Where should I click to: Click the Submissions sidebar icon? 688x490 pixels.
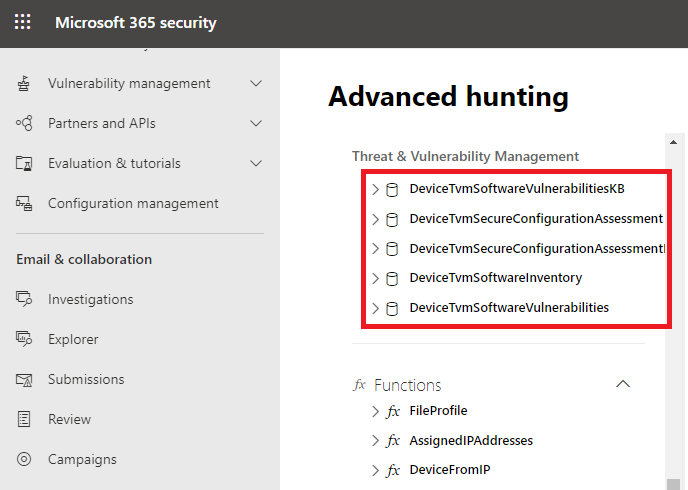[24, 379]
